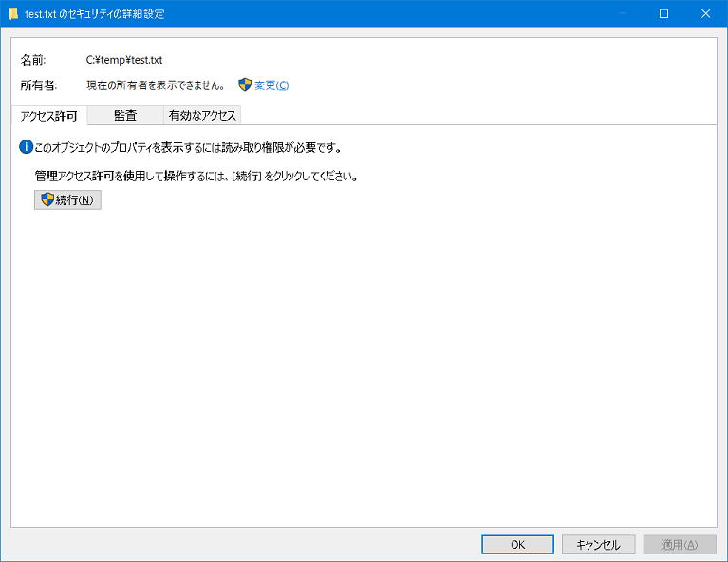Click the 適用(A) button
The width and height of the screenshot is (728, 562).
(679, 545)
